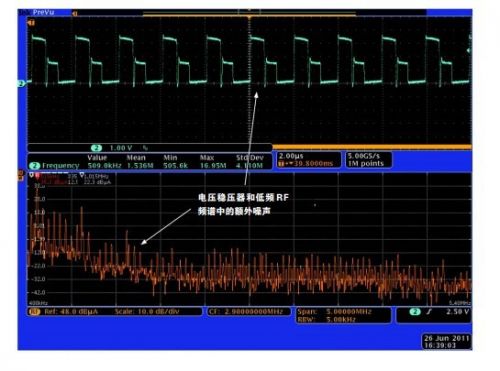Open the 5.00GS/s 1M points acquisition readout
This screenshot has height=371, width=500.
click(368, 160)
